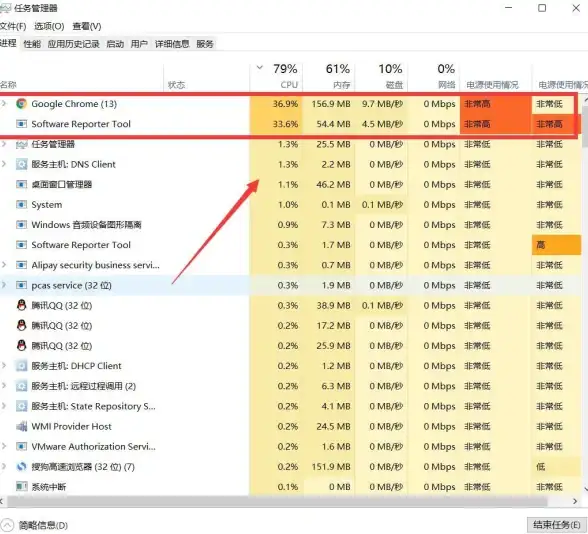This screenshot has width=588, height=534.
Task: Click QQ penguin icon on the 17.2 MB row
Action: 21,326
